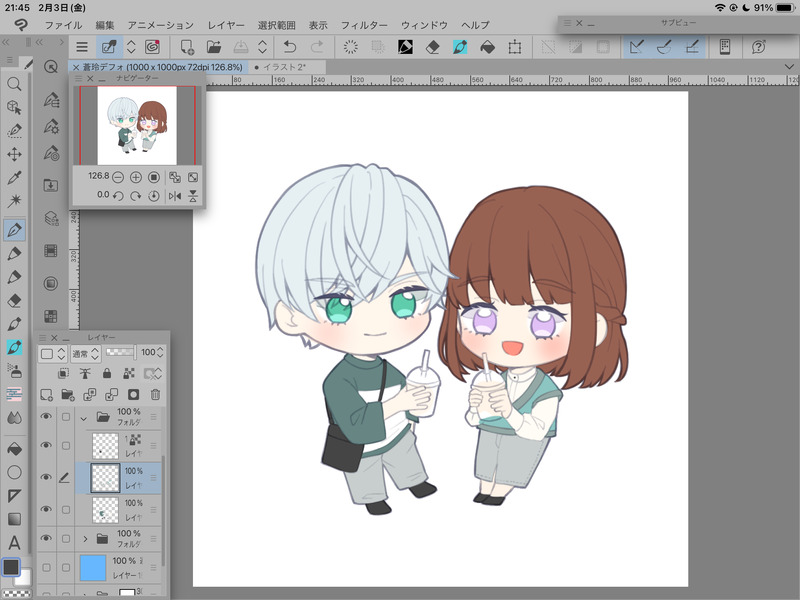This screenshot has height=600, width=800.
Task: Click the Transform scale/rotate icon
Action: coord(515,47)
